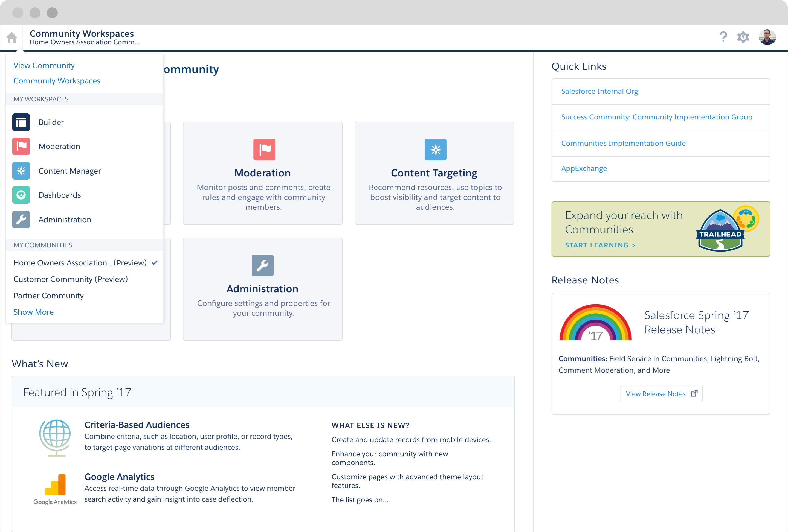
Task: Click the Criteria-Based Audiences heading
Action: pyautogui.click(x=137, y=425)
